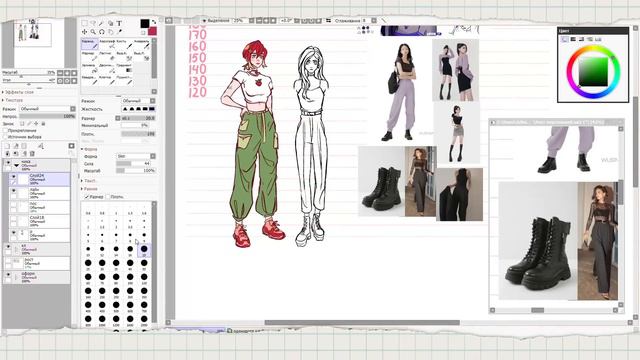Choose the hardest edge shape in Жёсткость

point(152,109)
